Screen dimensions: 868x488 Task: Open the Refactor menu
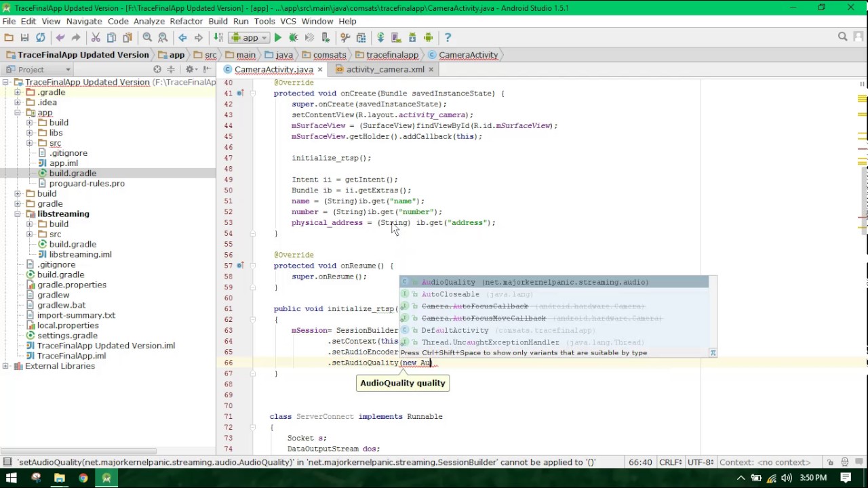tap(186, 21)
